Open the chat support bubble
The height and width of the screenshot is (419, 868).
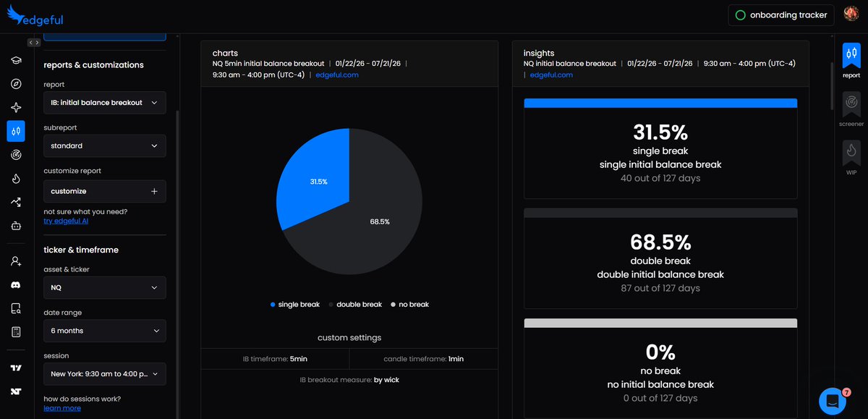[x=833, y=400]
